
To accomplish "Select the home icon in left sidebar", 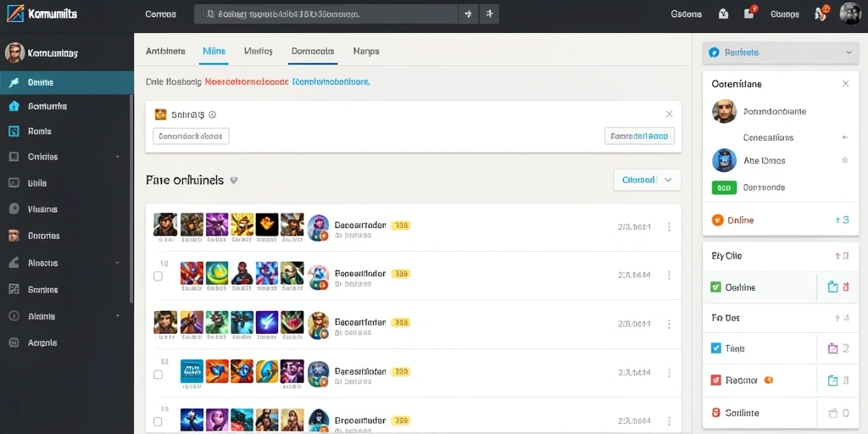I will 14,106.
